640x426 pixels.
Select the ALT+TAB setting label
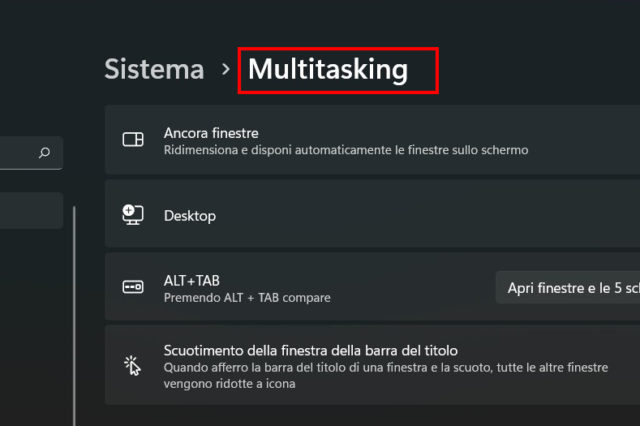pos(191,281)
